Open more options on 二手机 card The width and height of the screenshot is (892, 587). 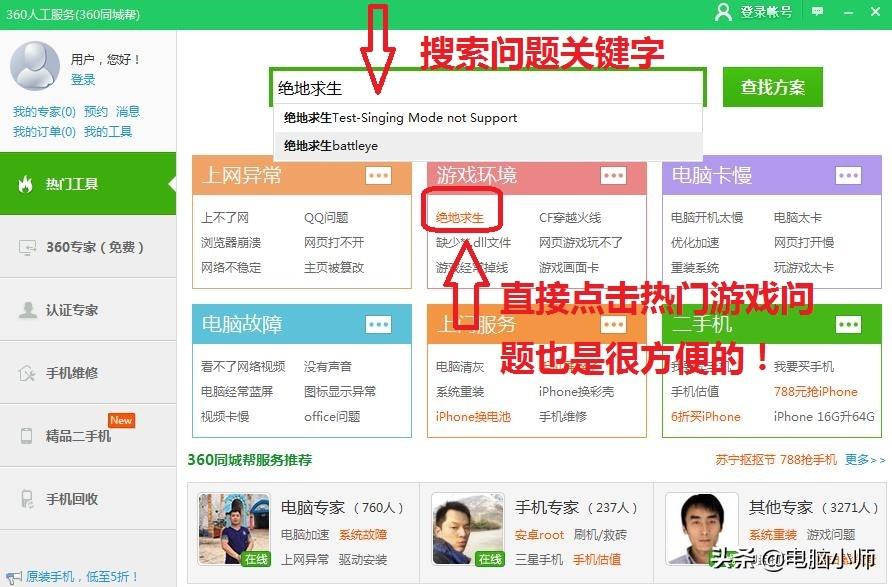(848, 325)
